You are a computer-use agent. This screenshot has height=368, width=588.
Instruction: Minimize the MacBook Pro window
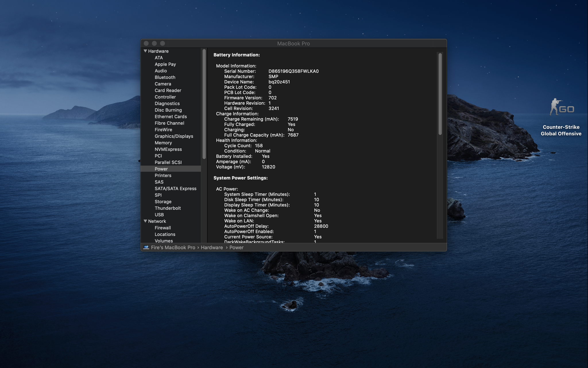point(154,43)
